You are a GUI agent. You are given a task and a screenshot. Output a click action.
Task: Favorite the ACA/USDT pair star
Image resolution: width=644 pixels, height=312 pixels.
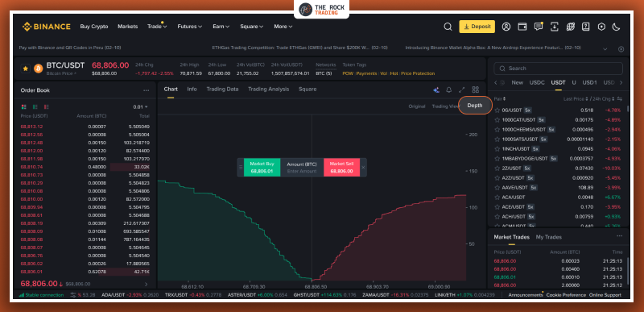(497, 198)
